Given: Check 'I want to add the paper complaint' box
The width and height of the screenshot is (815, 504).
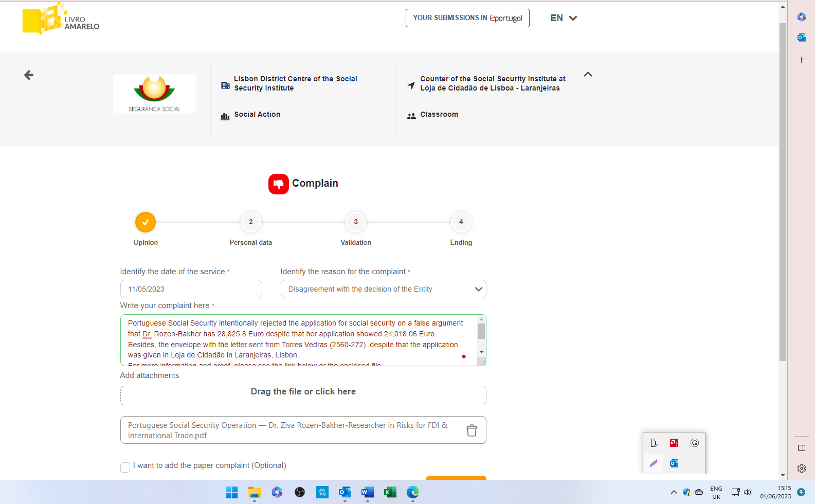Looking at the screenshot, I should (125, 467).
